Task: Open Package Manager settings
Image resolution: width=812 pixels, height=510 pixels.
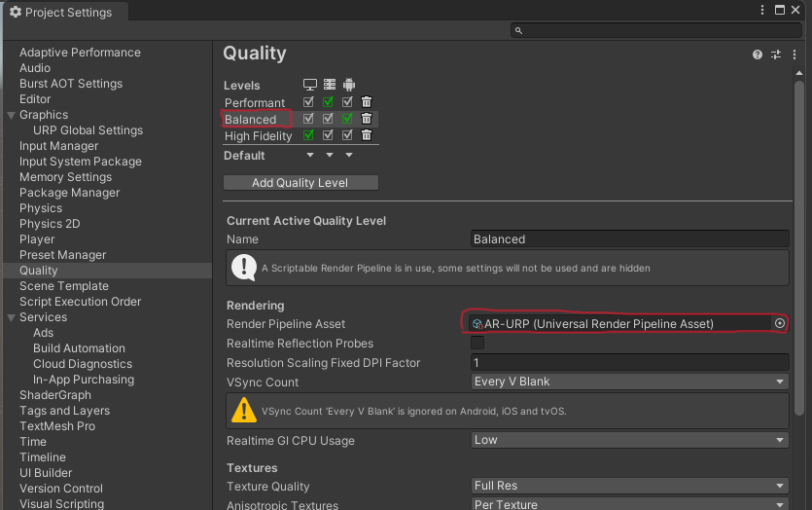Action: tap(69, 193)
